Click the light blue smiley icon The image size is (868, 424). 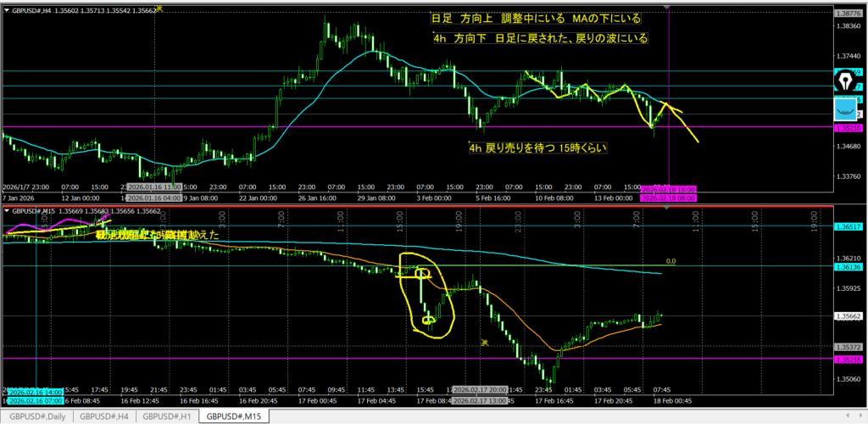pyautogui.click(x=846, y=110)
